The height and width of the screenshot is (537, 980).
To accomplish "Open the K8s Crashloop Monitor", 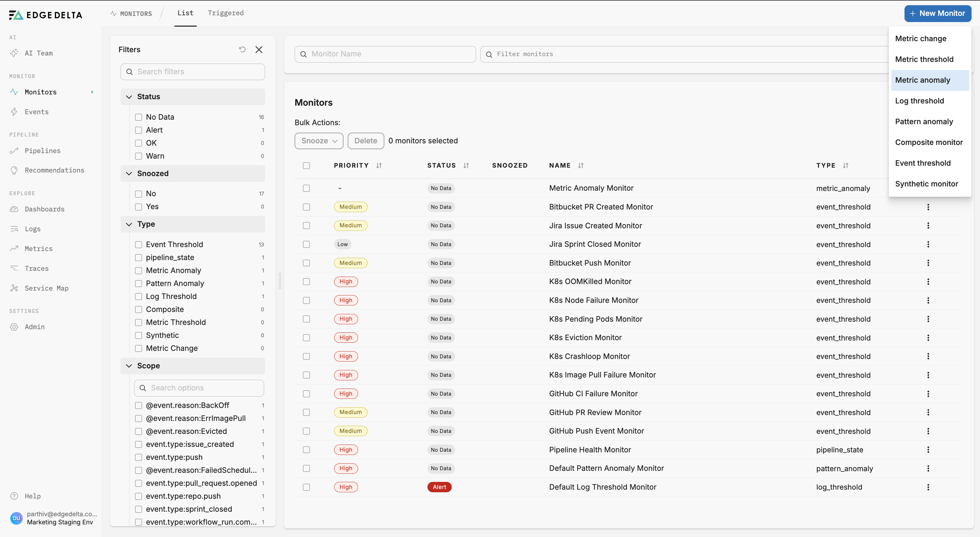I will 589,356.
